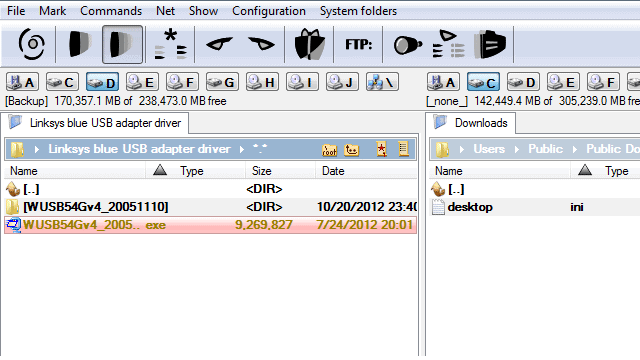Open the Show menu
The image size is (640, 360).
(203, 11)
